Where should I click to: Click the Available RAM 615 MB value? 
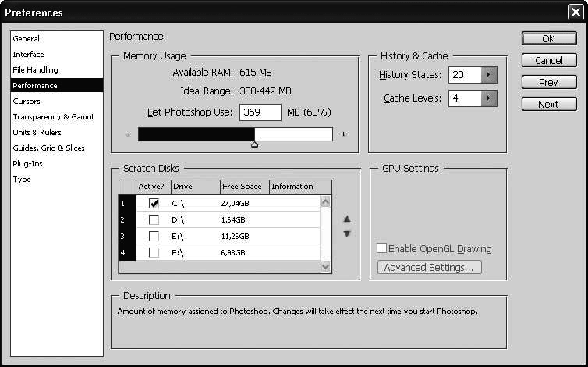(256, 73)
